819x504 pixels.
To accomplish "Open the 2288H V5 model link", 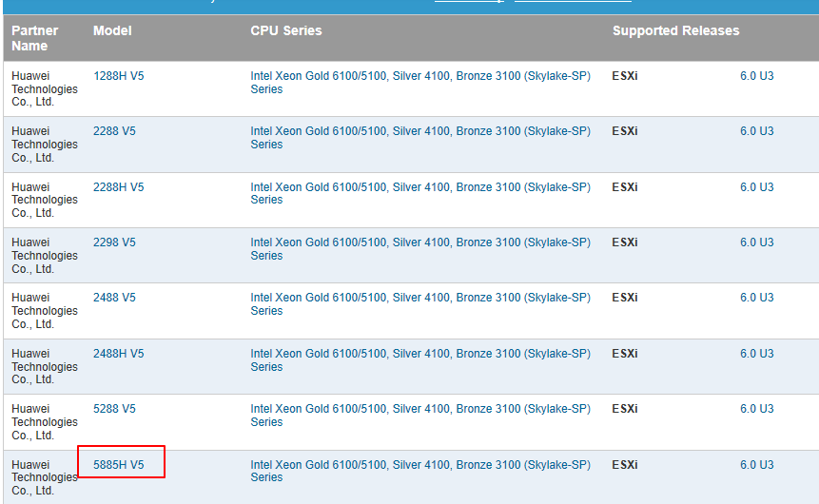I will 119,187.
